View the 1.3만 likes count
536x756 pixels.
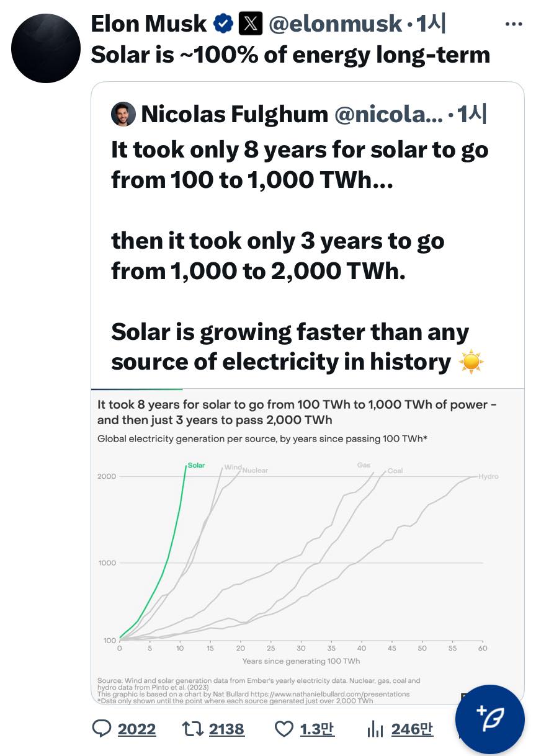point(317,729)
